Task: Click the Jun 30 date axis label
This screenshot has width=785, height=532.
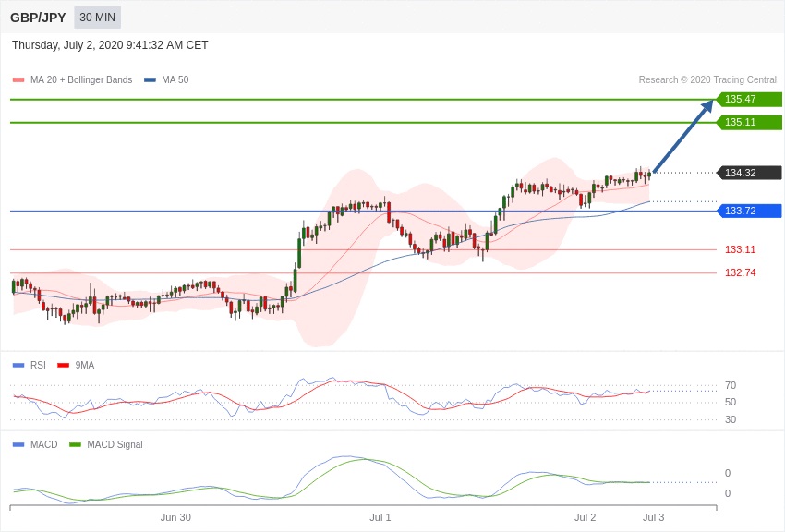Action: click(175, 517)
